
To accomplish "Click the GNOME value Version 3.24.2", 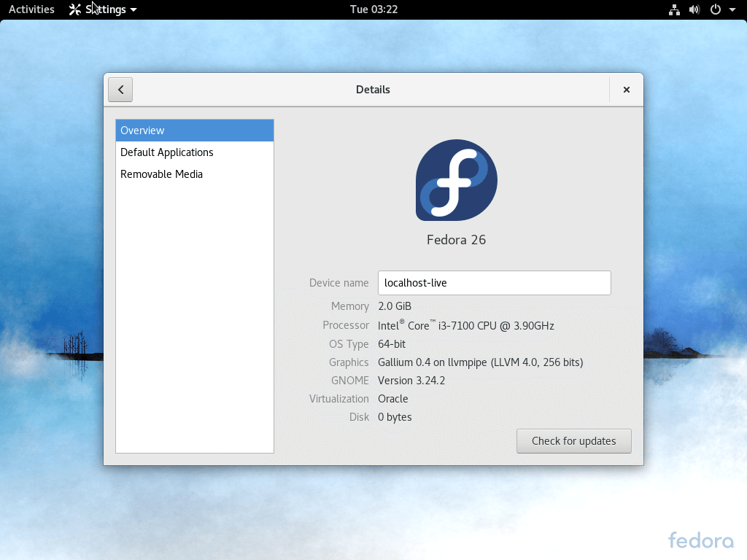I will pos(411,381).
